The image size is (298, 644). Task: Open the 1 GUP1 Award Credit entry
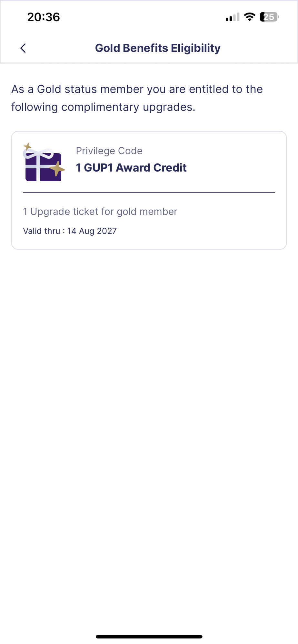click(131, 167)
